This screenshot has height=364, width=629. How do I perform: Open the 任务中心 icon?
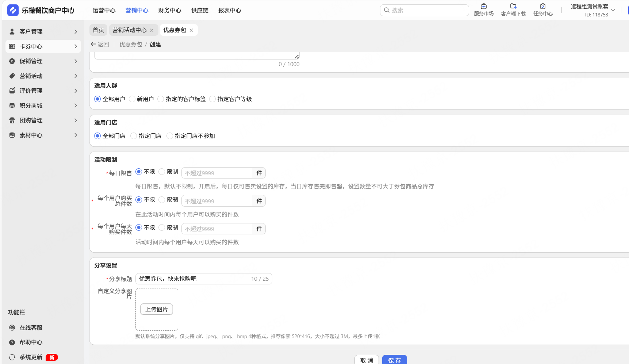pos(543,6)
